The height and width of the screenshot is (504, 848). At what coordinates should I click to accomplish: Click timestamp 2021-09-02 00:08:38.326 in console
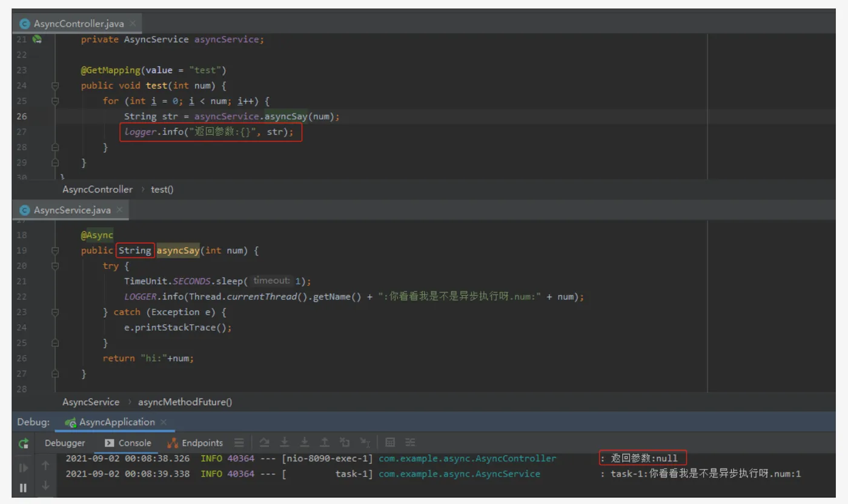127,459
